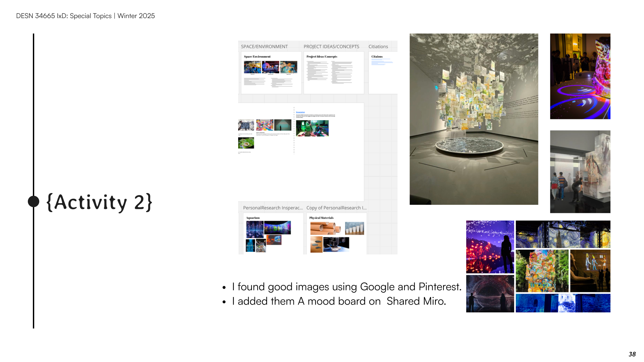
Task: Click the black timeline dot marker
Action: [x=34, y=201]
